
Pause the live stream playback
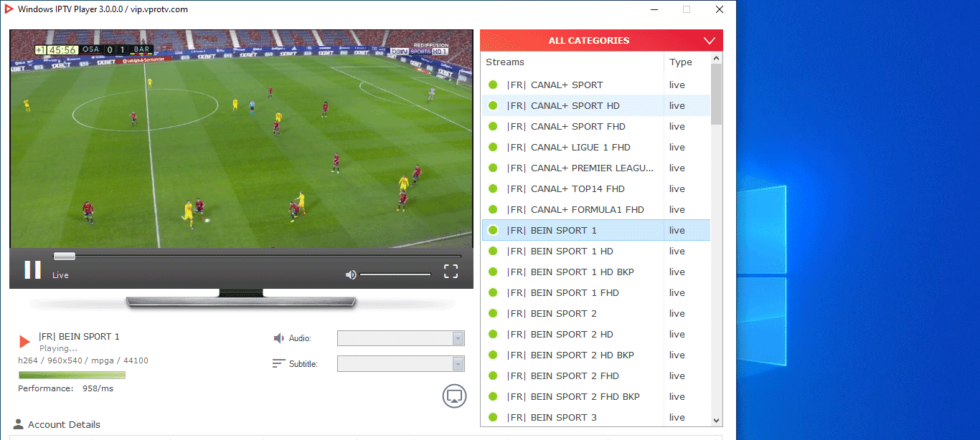point(32,269)
